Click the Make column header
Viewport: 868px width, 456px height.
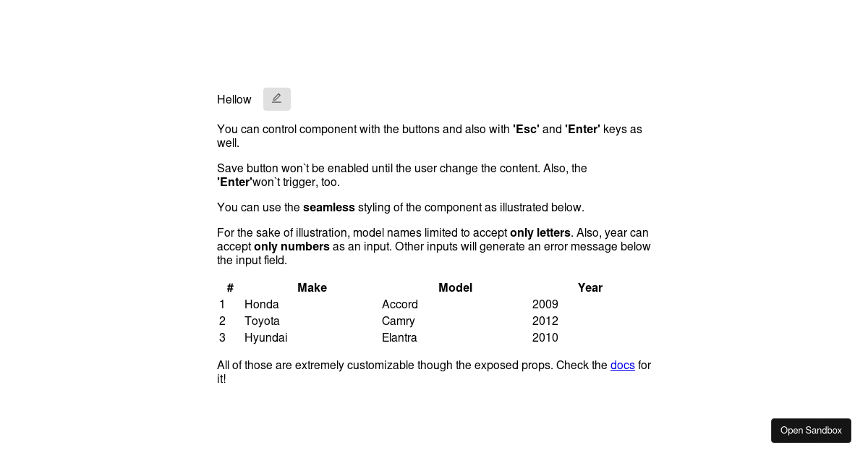click(312, 287)
